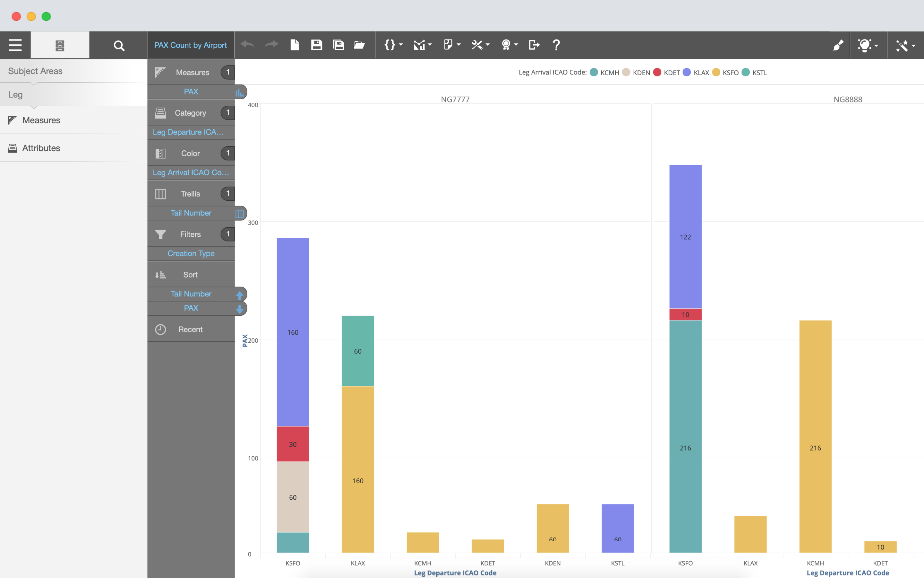Click the Recent clock icon

[160, 329]
